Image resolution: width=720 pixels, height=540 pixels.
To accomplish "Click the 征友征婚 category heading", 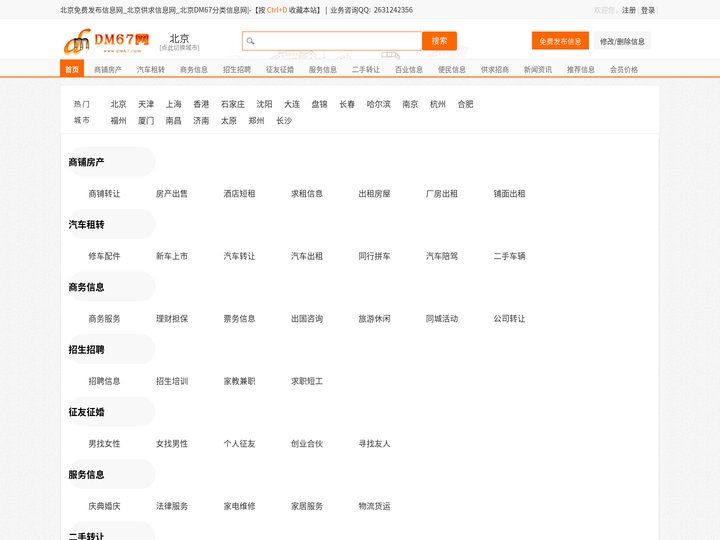I will [x=86, y=412].
